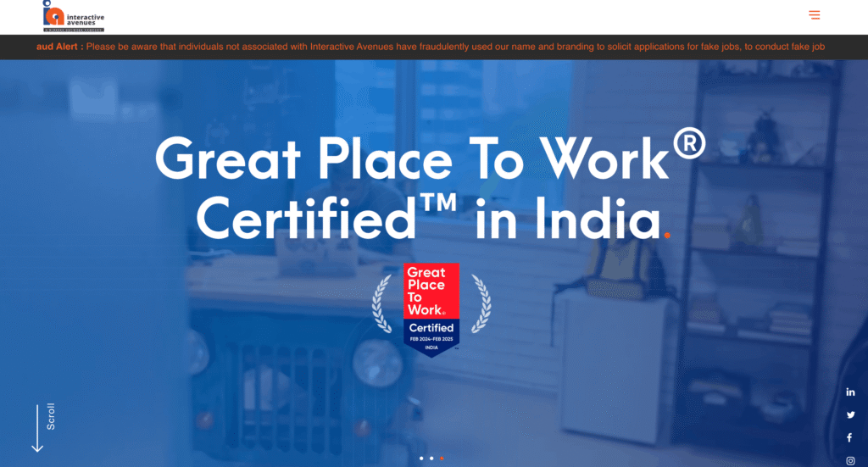868x467 pixels.
Task: Click the Great Place To Work badge
Action: click(x=431, y=310)
